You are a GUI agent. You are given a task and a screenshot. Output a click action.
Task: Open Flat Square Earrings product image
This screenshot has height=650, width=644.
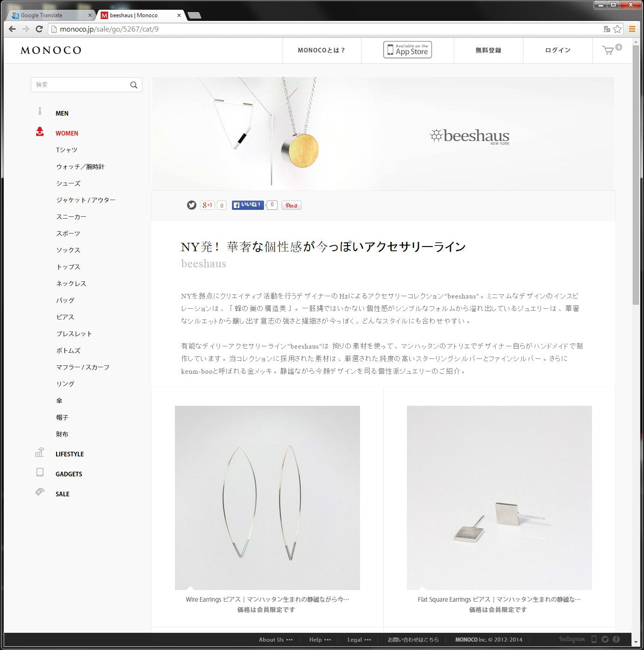(499, 498)
